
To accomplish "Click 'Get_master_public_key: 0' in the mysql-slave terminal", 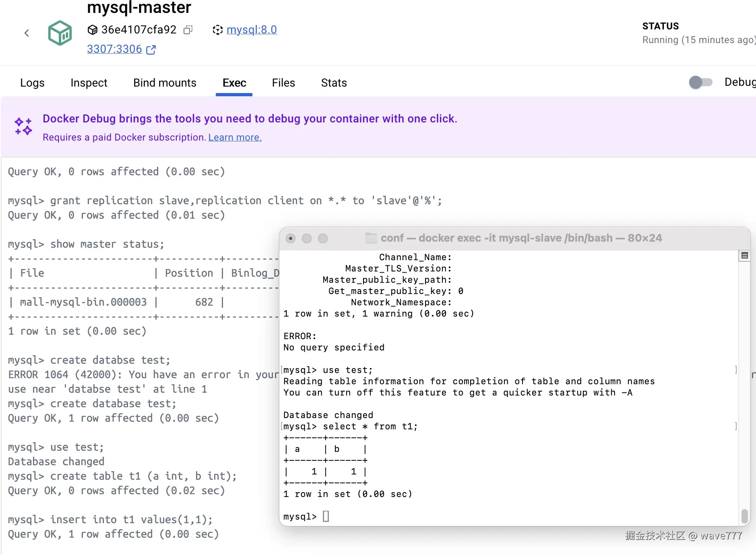I will (396, 291).
